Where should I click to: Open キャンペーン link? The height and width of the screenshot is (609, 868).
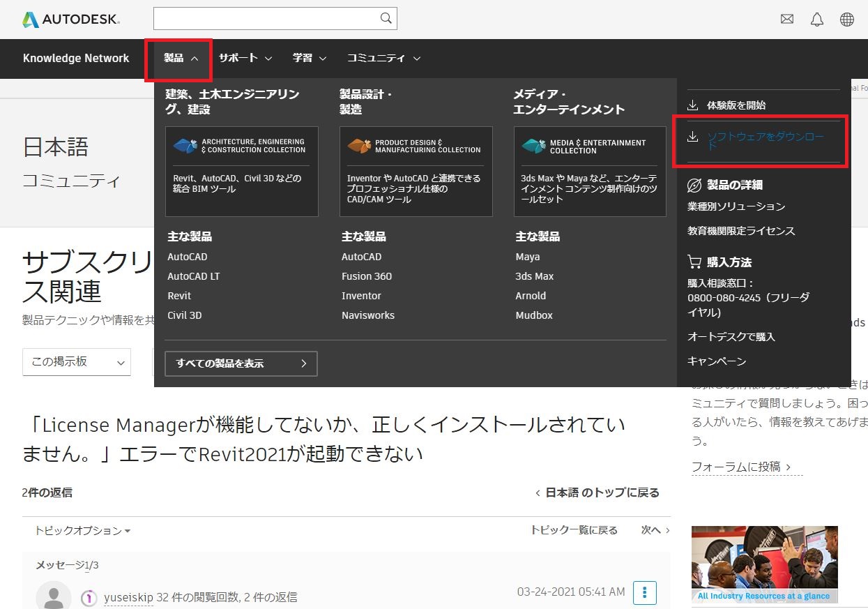pyautogui.click(x=717, y=361)
